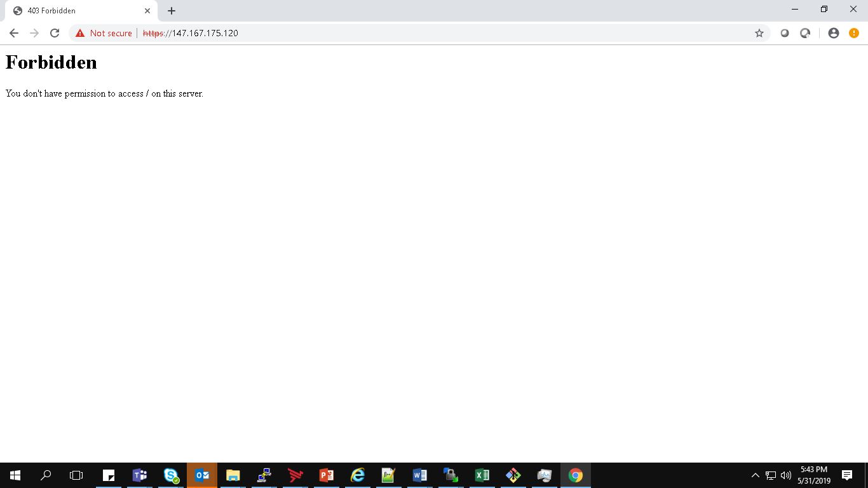Screen dimensions: 868x488
Task: Click the Not secure warning indicator
Action: 104,33
